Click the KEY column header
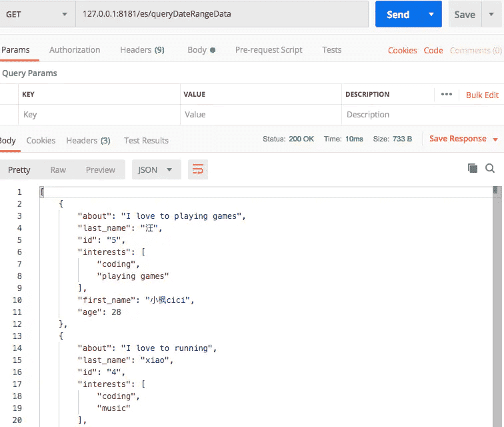 click(28, 94)
